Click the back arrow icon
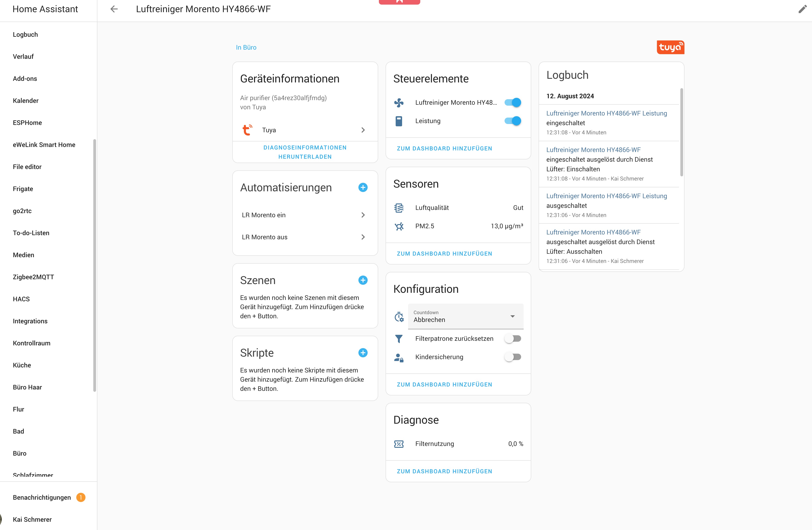Image resolution: width=812 pixels, height=530 pixels. coord(114,9)
